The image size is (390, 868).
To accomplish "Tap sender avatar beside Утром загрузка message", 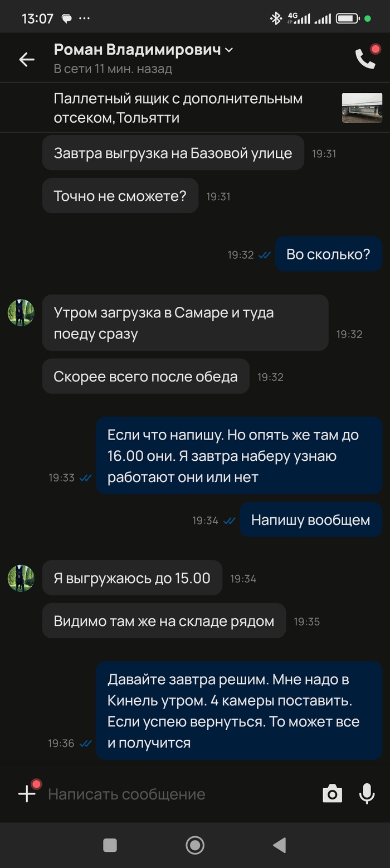I will (21, 312).
